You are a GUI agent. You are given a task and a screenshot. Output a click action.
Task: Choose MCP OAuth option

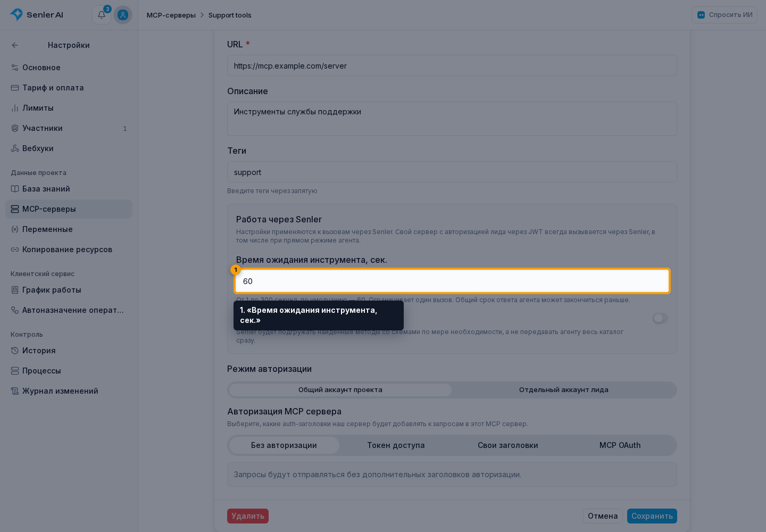click(x=620, y=445)
